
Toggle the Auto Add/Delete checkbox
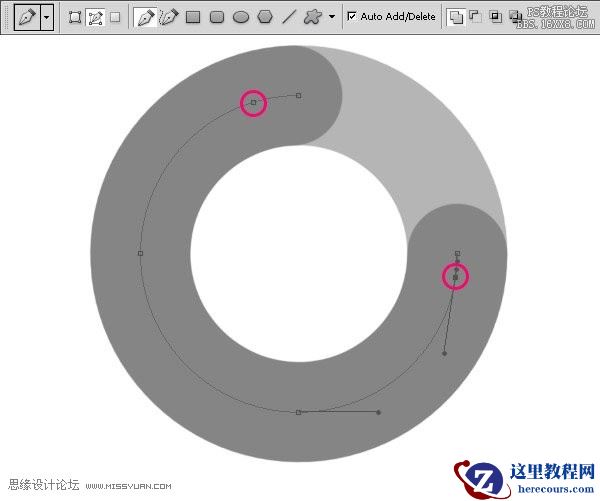click(x=351, y=16)
